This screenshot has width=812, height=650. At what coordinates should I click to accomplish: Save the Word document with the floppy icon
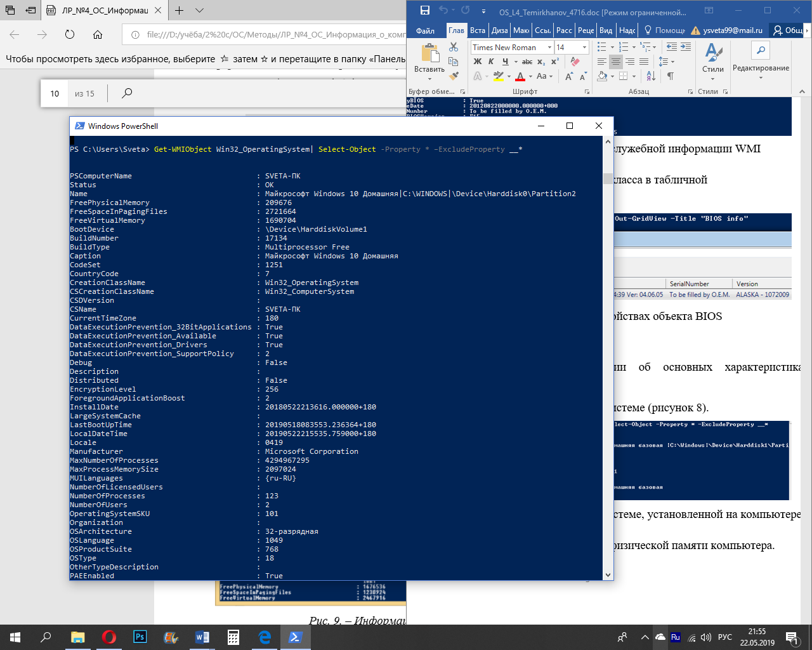pyautogui.click(x=425, y=11)
